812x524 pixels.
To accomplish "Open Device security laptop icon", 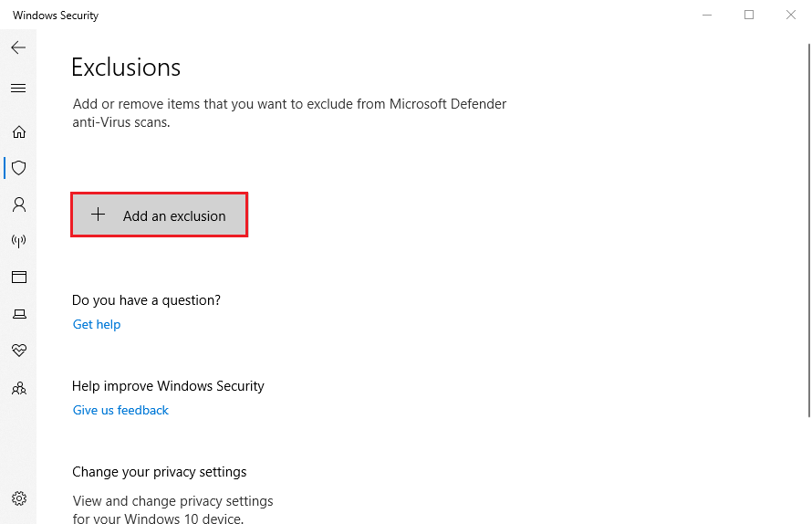I will click(x=19, y=313).
